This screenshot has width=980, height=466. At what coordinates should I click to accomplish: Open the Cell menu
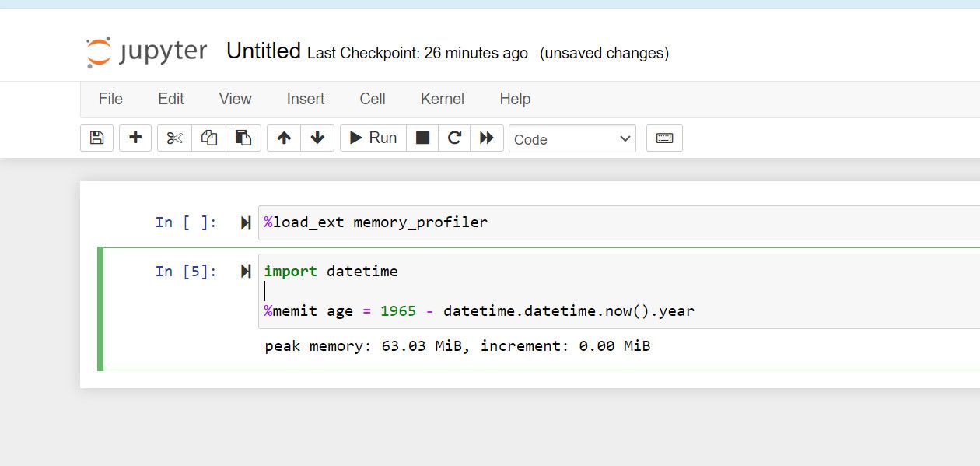(372, 99)
